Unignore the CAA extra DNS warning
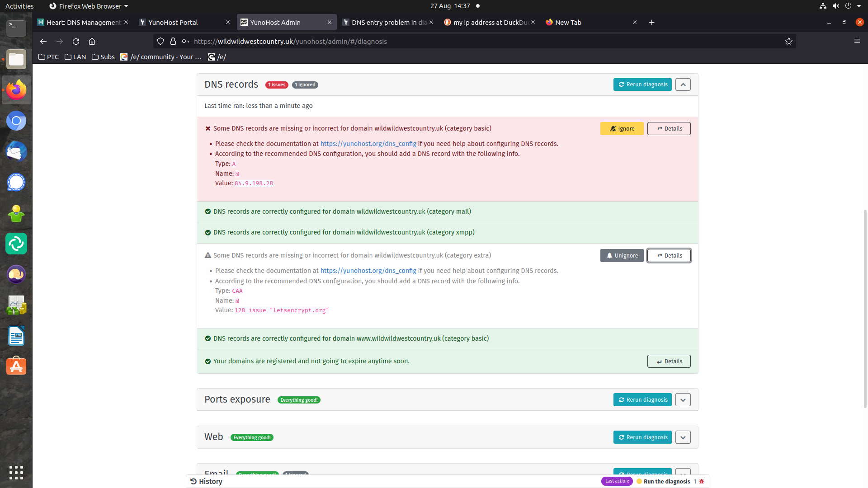Screen dimensions: 868x488 click(622, 256)
